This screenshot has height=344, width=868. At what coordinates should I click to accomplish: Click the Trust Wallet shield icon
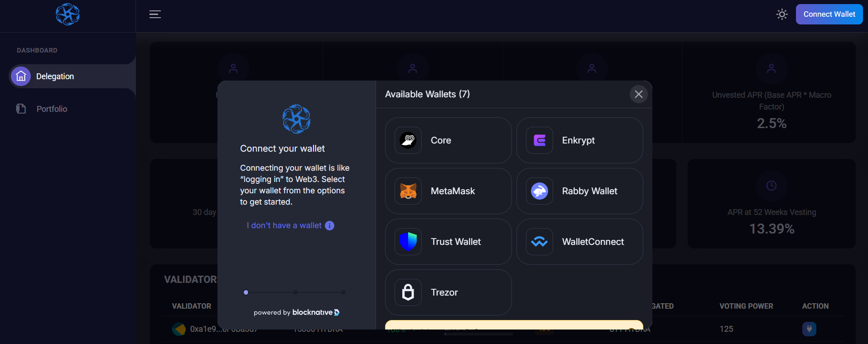point(408,242)
